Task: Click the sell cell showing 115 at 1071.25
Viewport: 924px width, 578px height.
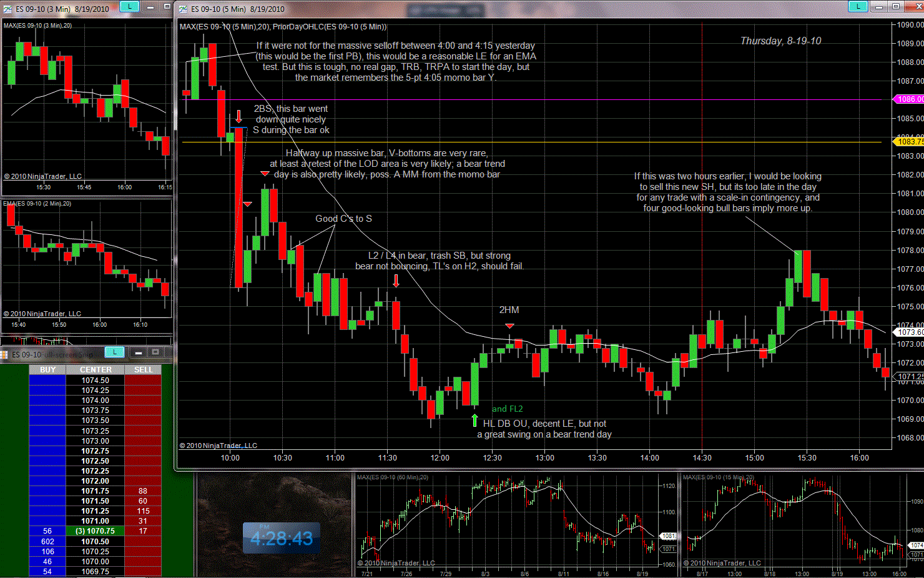Action: tap(143, 511)
